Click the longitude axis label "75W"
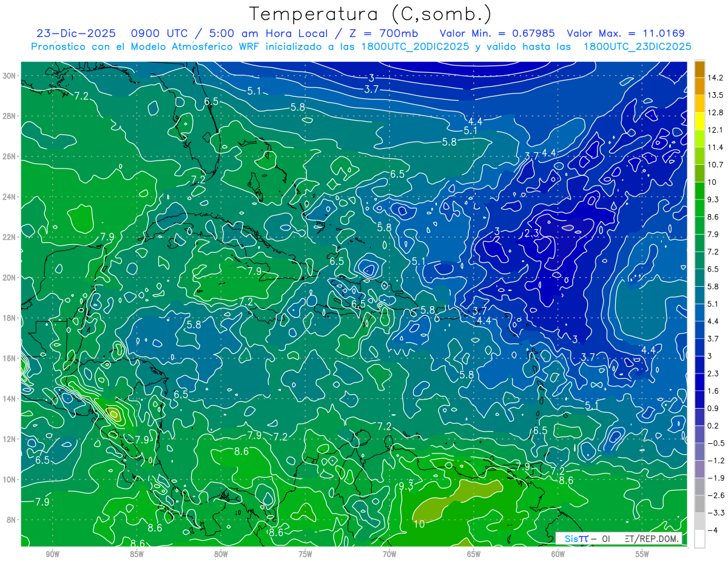Viewport: 728px width, 562px height. point(305,554)
